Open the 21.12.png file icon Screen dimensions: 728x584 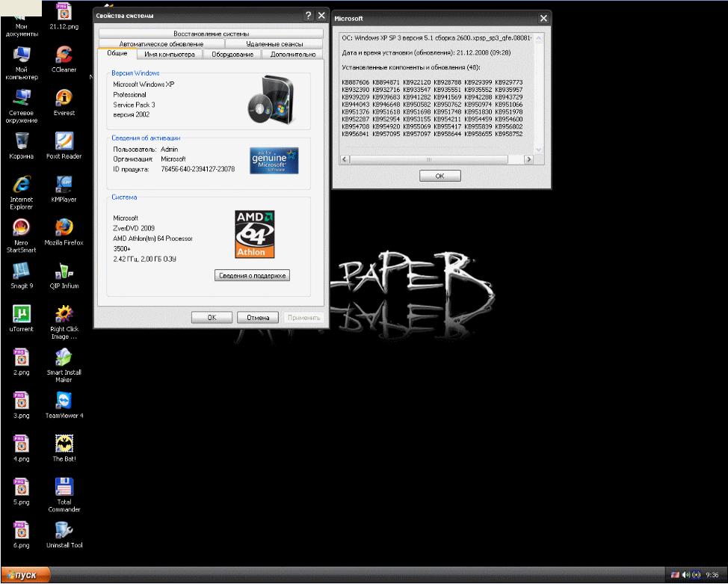tap(64, 16)
